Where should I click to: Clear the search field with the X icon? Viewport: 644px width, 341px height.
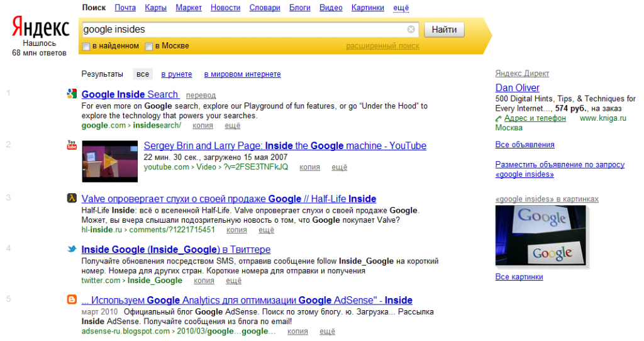pos(411,29)
